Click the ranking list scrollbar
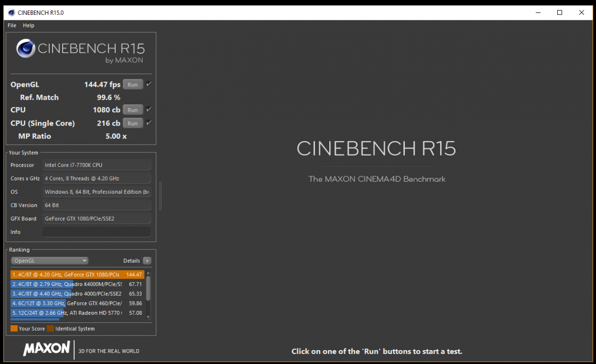This screenshot has width=596, height=364. tap(148, 288)
